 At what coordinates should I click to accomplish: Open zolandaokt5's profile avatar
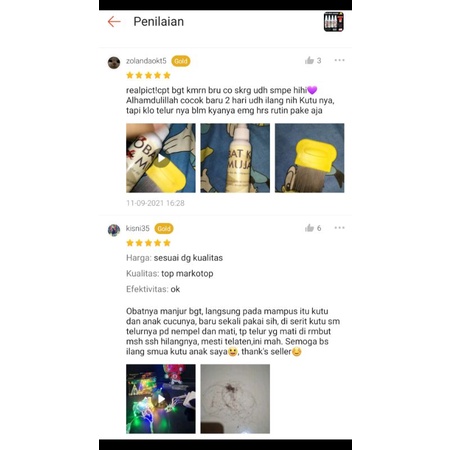[114, 63]
